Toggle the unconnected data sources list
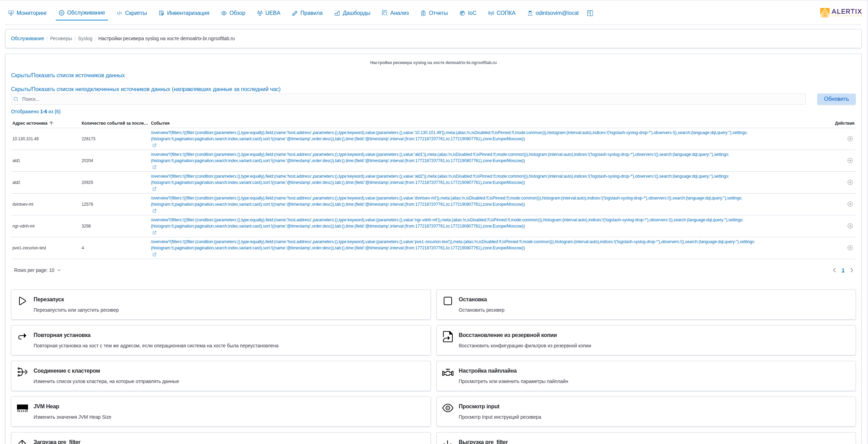The width and height of the screenshot is (868, 444). point(146,89)
